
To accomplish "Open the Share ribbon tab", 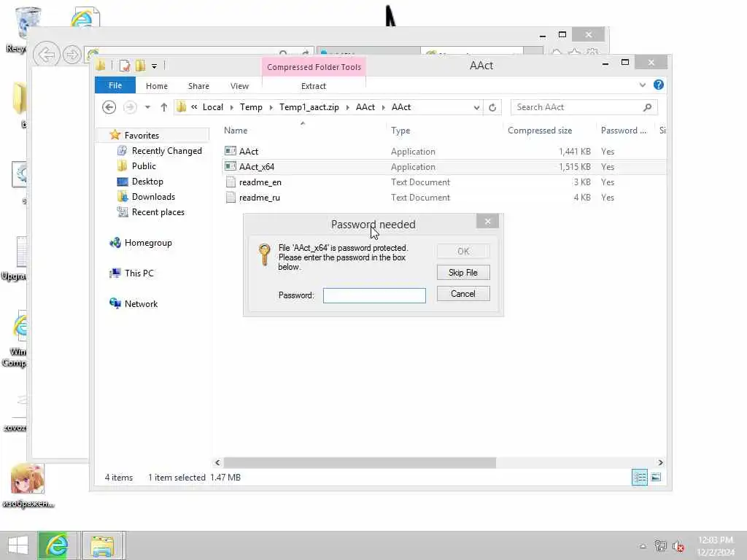I will pos(198,86).
